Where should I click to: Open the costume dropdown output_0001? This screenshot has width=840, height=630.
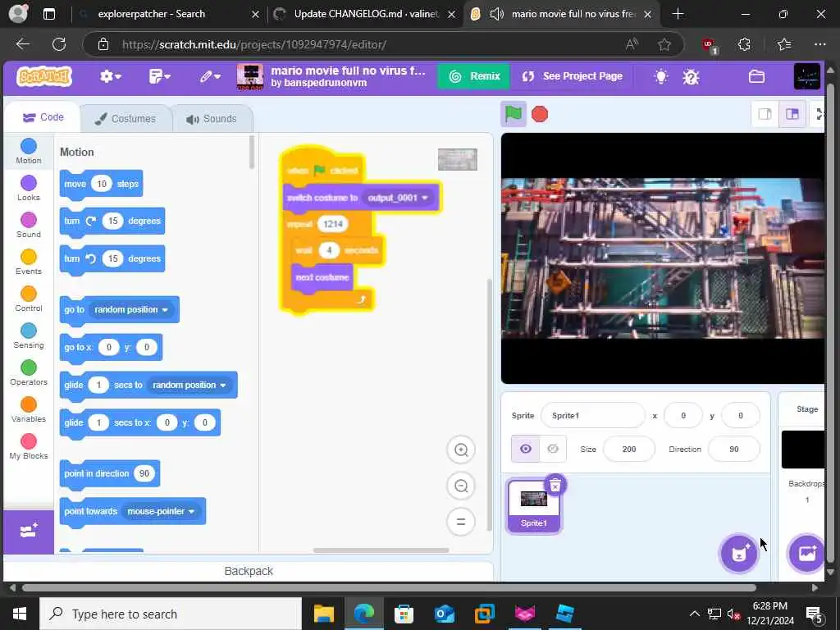coord(398,198)
